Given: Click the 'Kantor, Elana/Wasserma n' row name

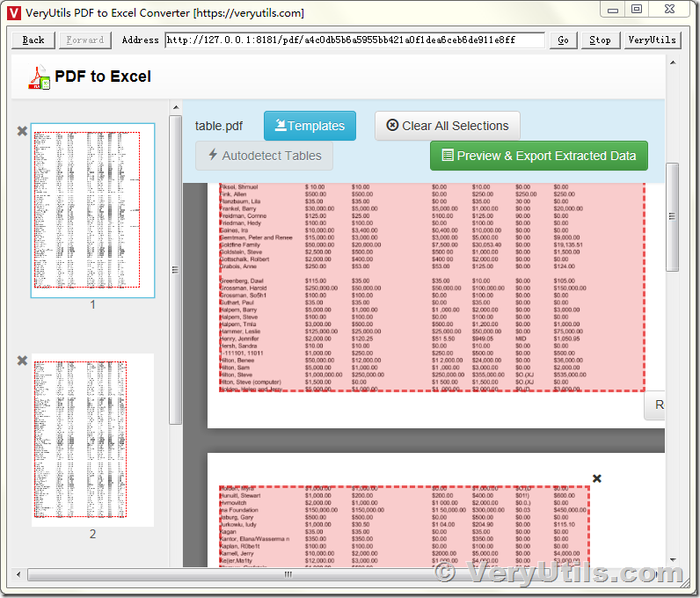Looking at the screenshot, I should point(254,539).
